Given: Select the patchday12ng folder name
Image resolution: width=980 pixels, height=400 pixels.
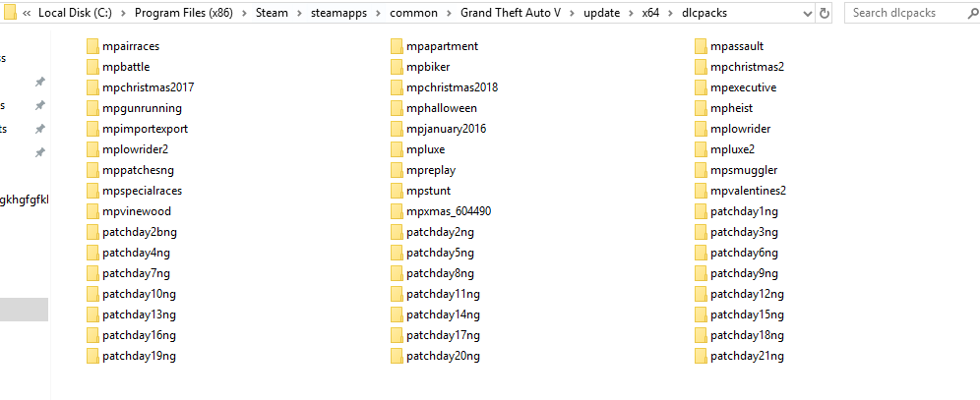Looking at the screenshot, I should [x=747, y=294].
